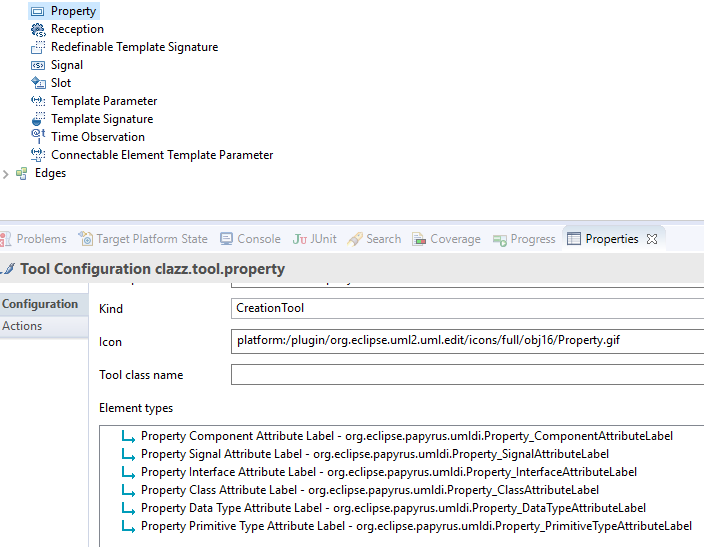Switch to the Search tab
The width and height of the screenshot is (704, 547).
click(383, 239)
